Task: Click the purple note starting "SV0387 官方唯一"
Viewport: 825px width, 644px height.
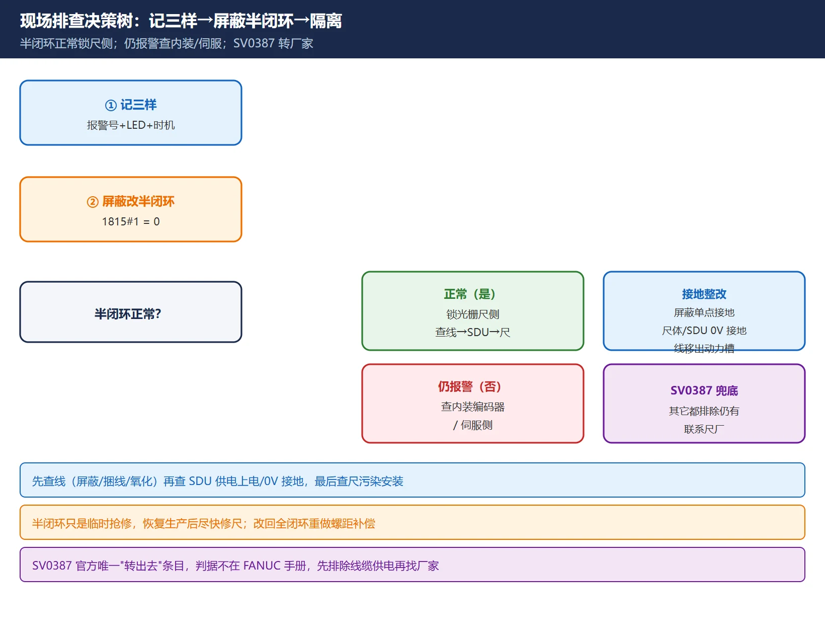Action: pos(412,565)
